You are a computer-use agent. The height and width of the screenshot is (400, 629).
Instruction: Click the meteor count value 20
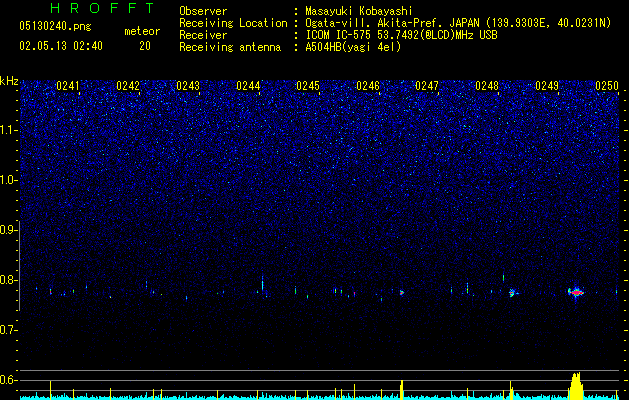coord(145,46)
